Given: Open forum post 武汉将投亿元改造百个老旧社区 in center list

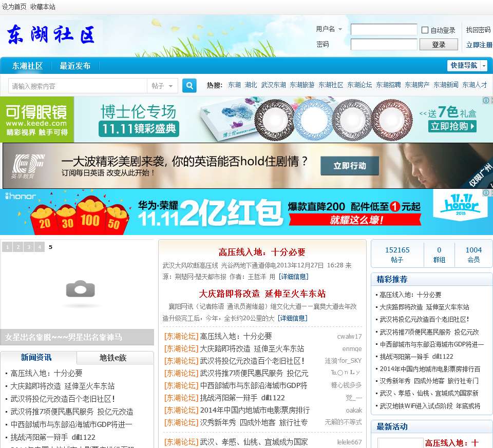Looking at the screenshot, I should click(x=252, y=361).
